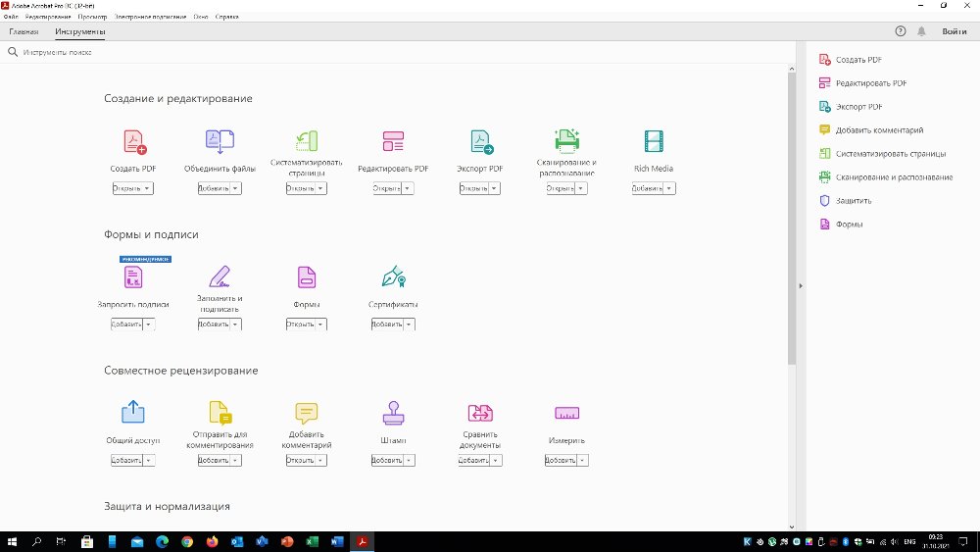
Task: Click the tools search input field
Action: [400, 52]
